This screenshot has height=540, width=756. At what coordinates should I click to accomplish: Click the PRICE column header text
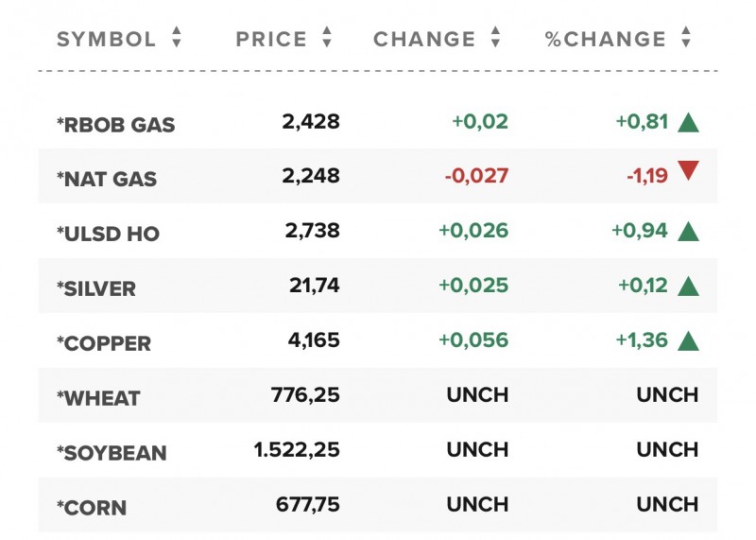coord(271,40)
